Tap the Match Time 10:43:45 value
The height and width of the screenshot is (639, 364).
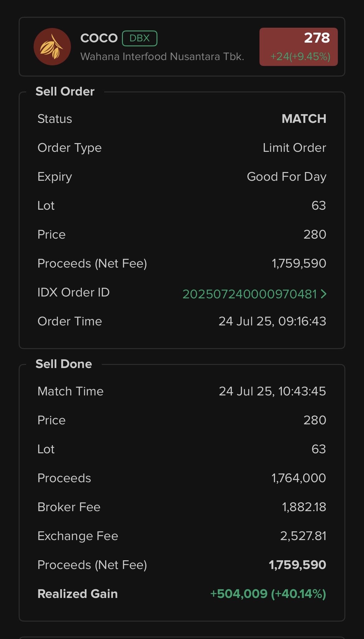[272, 391]
